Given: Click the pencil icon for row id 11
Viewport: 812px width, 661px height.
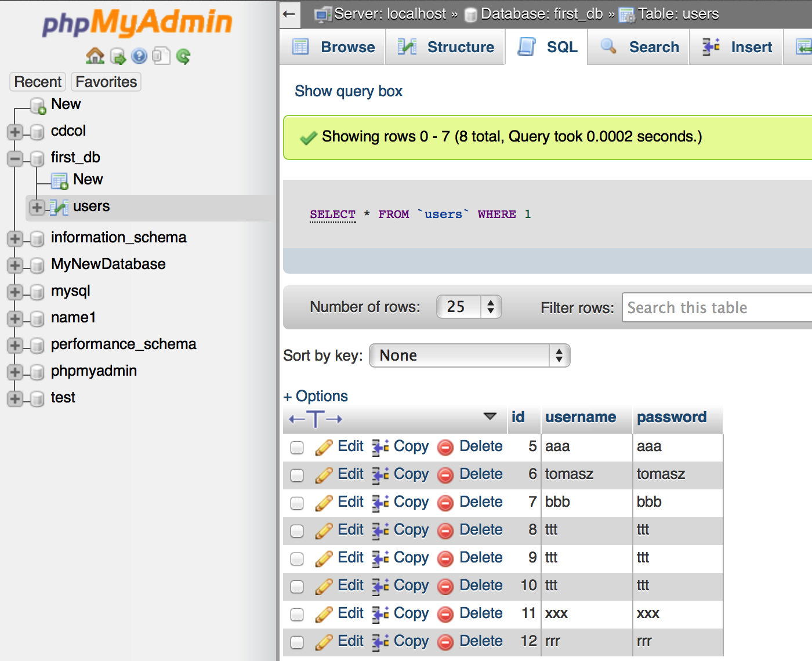Looking at the screenshot, I should pyautogui.click(x=323, y=614).
